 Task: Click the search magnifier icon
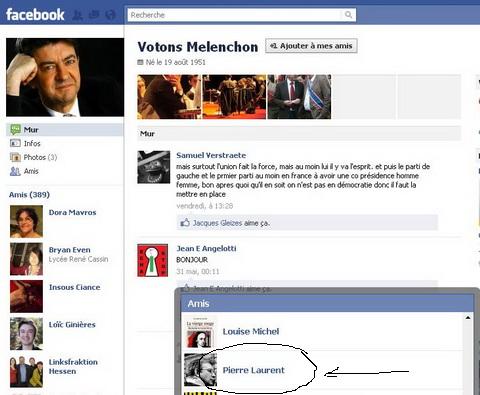click(348, 15)
